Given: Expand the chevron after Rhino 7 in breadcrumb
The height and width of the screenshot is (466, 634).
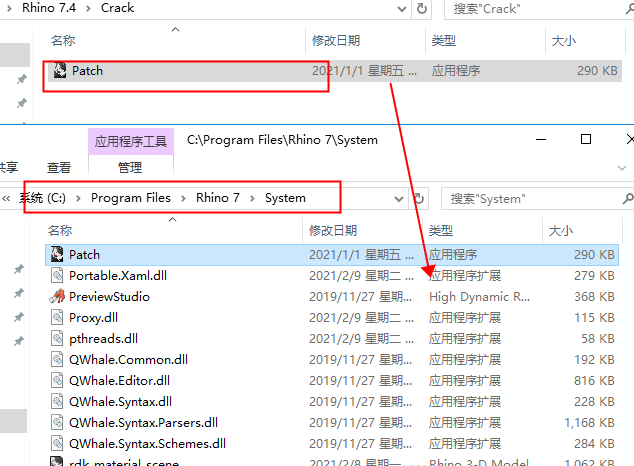Looking at the screenshot, I should pos(252,198).
